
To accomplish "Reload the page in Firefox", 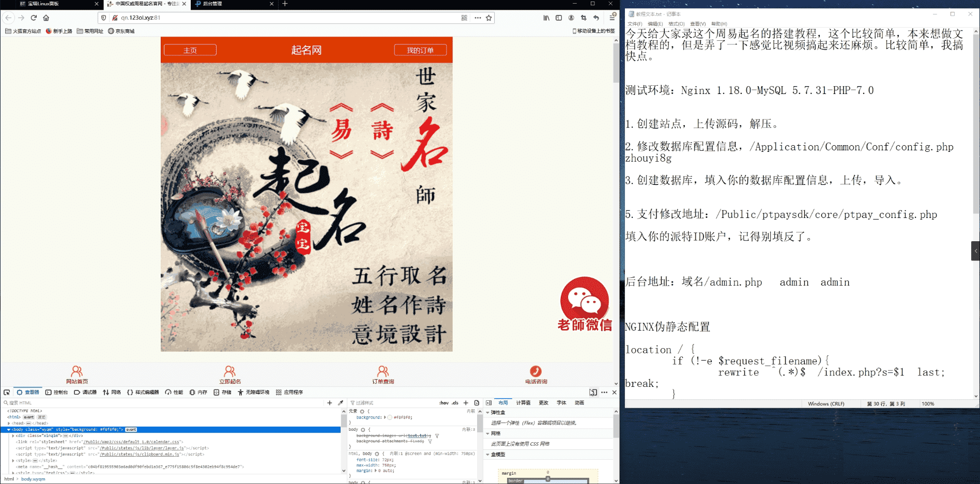I will pyautogui.click(x=34, y=18).
